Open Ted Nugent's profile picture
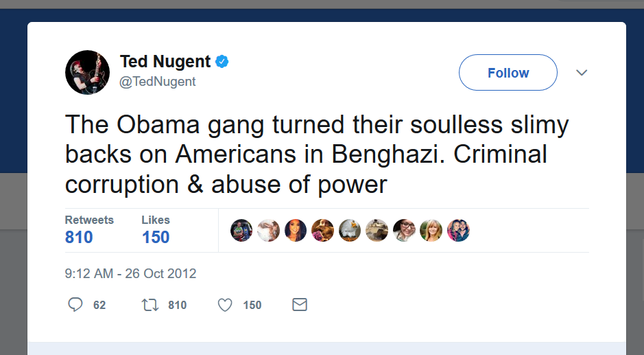 coord(88,72)
